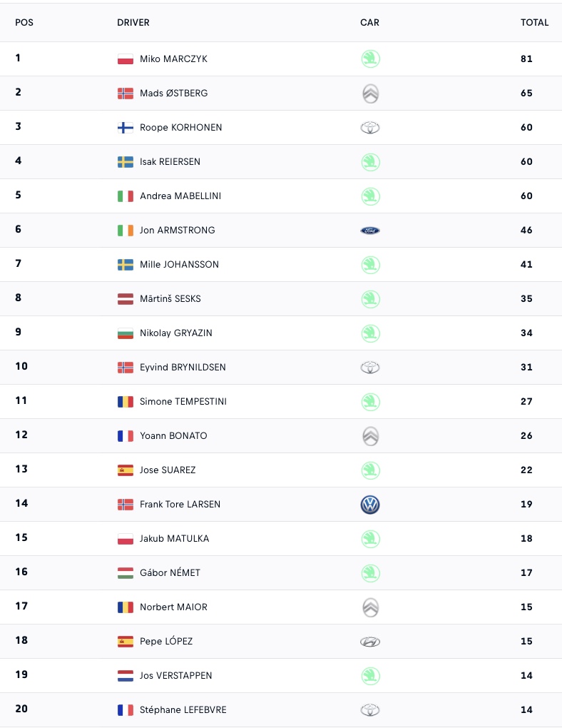This screenshot has width=562, height=728.
Task: Click the DRIVER column header
Action: (133, 22)
